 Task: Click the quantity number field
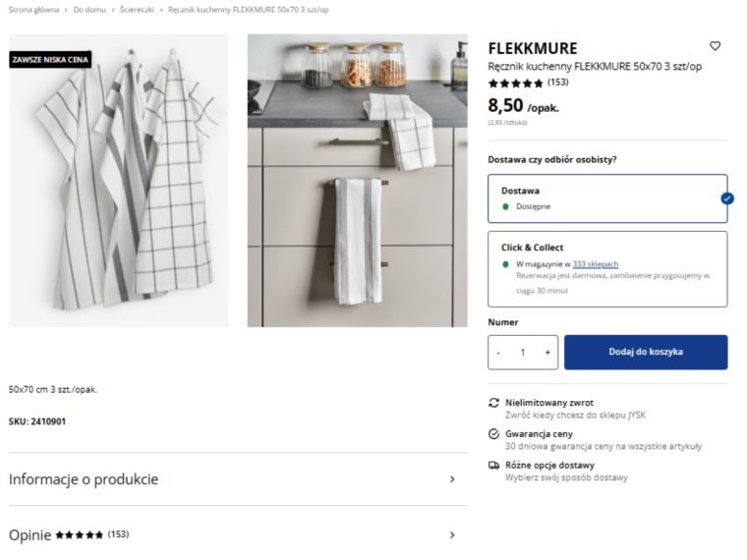click(523, 352)
